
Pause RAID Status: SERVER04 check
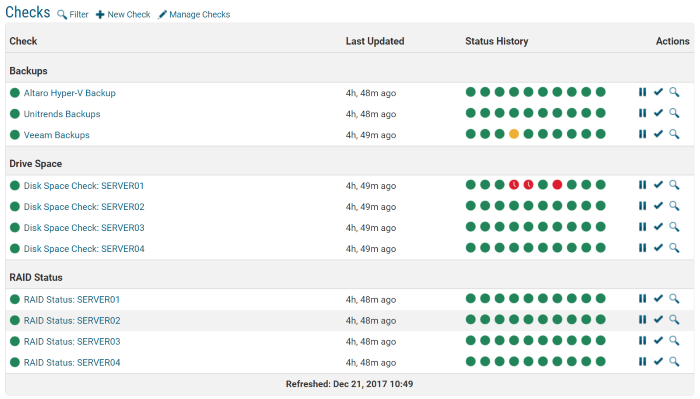(642, 362)
